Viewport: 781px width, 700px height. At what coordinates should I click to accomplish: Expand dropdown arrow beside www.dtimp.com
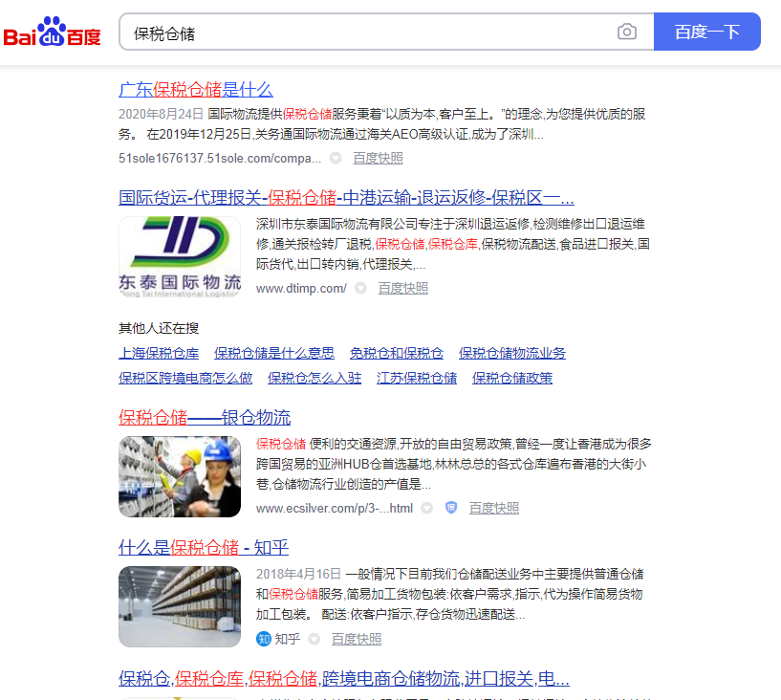pyautogui.click(x=360, y=288)
